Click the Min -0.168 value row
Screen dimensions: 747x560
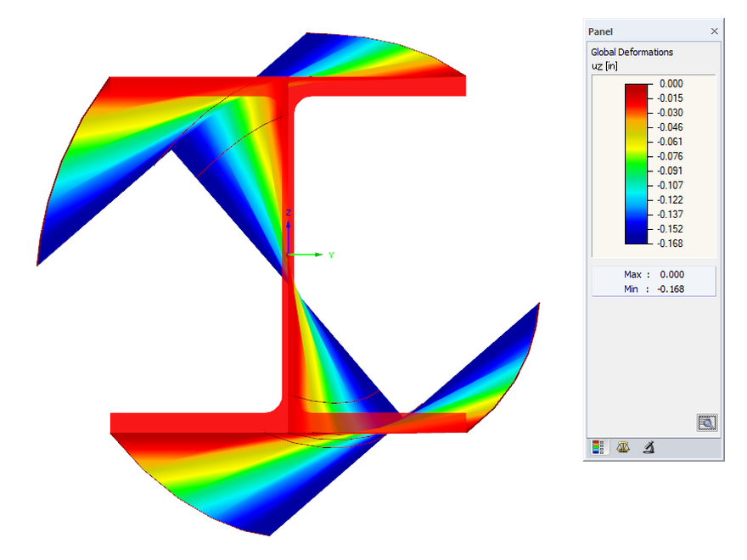point(654,288)
